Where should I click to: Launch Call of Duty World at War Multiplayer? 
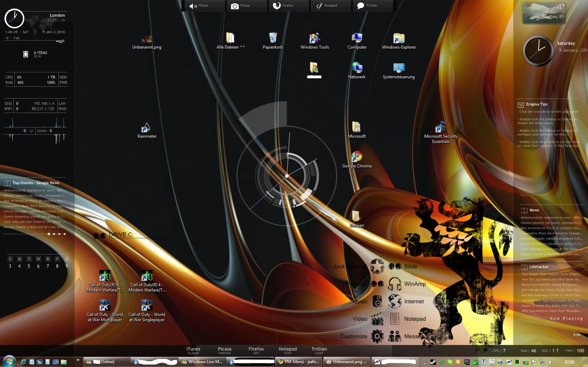(x=105, y=310)
